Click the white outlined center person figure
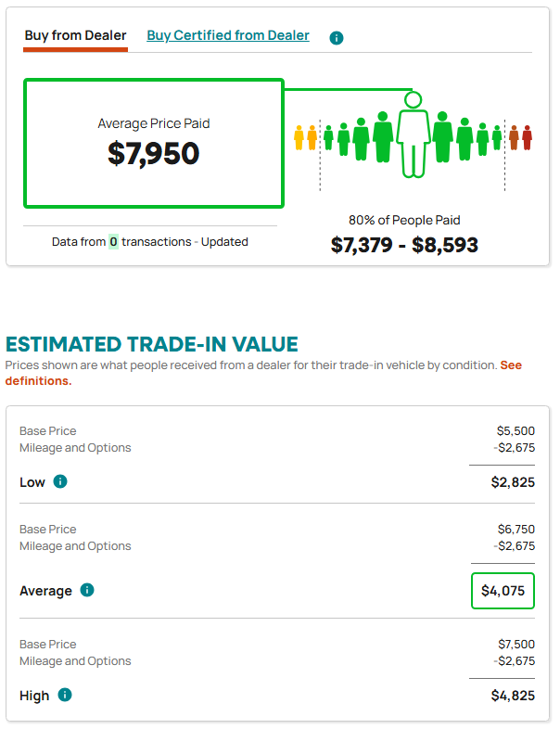The width and height of the screenshot is (560, 729). [413, 134]
